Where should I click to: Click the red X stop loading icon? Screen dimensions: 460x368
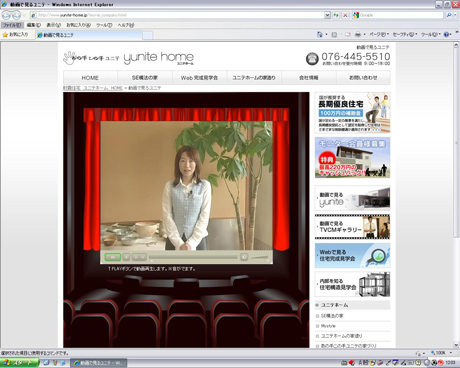coord(345,15)
